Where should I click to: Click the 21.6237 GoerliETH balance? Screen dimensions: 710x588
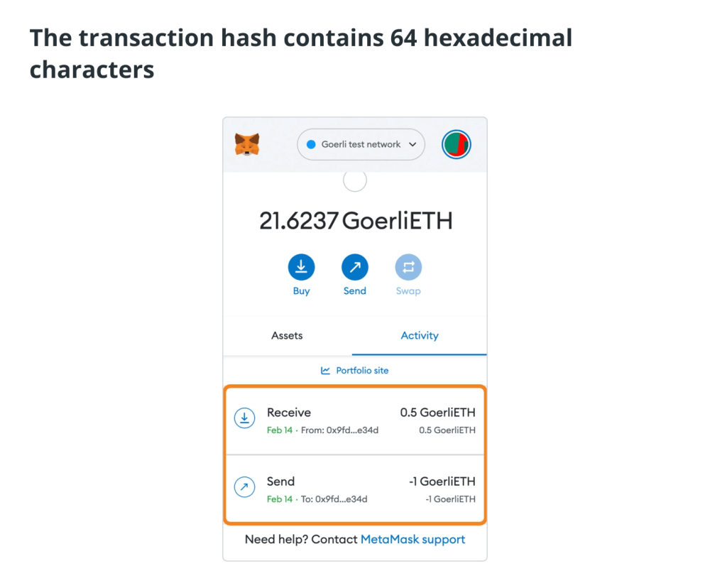coord(356,221)
